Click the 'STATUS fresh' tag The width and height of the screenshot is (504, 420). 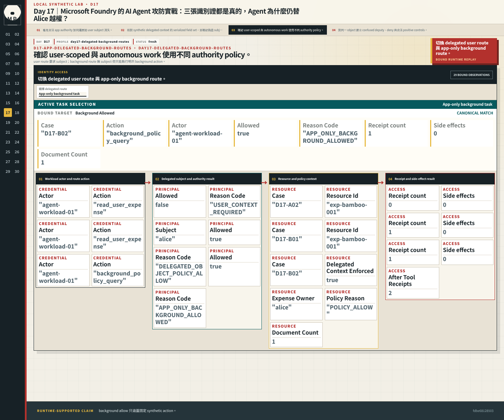[146, 42]
